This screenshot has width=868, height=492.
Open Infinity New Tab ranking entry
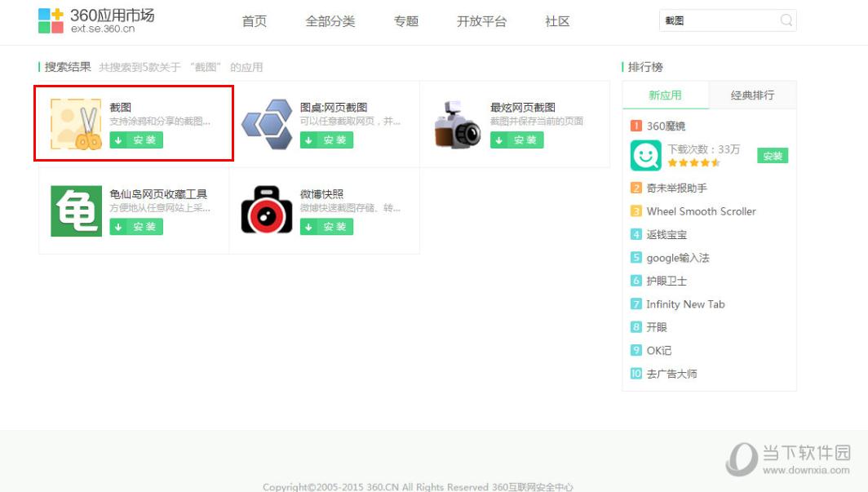685,304
